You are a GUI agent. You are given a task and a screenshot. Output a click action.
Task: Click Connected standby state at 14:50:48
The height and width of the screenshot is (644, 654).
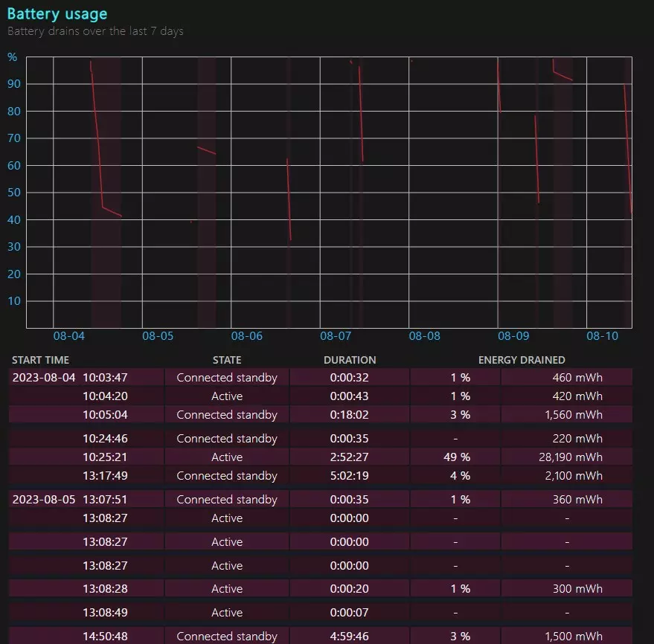(227, 636)
